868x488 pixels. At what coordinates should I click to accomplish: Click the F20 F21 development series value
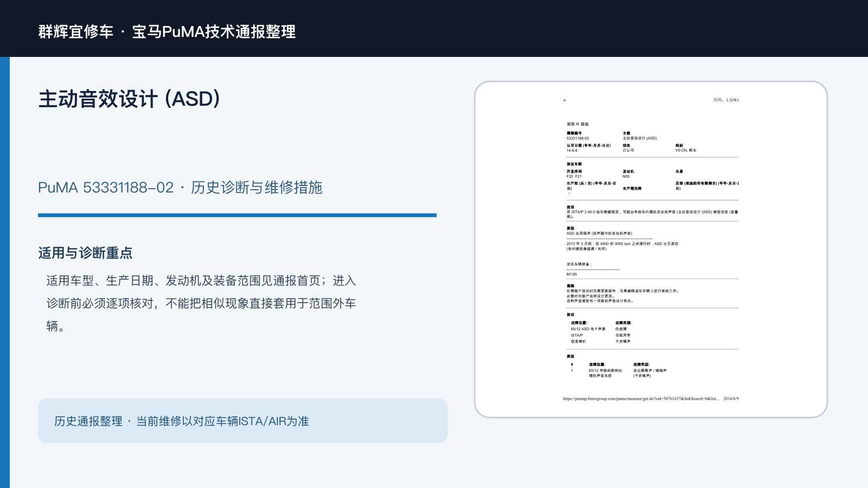pyautogui.click(x=574, y=176)
